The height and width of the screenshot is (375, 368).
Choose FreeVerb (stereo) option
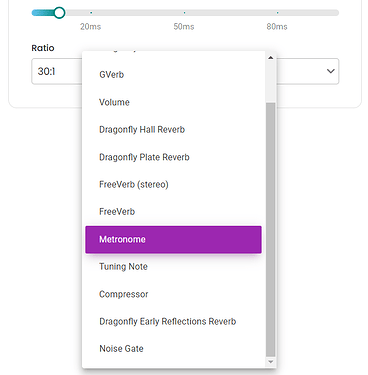173,184
